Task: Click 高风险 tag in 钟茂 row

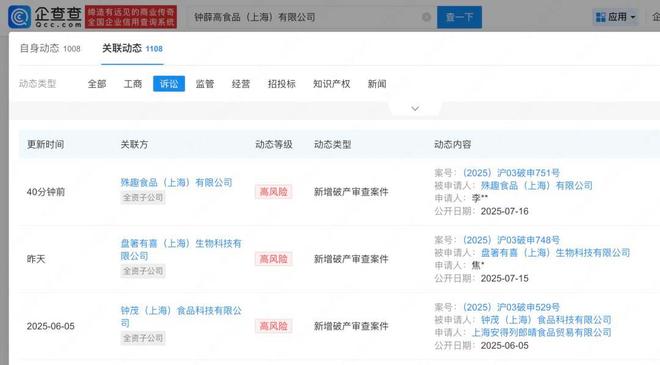Action: [x=273, y=326]
